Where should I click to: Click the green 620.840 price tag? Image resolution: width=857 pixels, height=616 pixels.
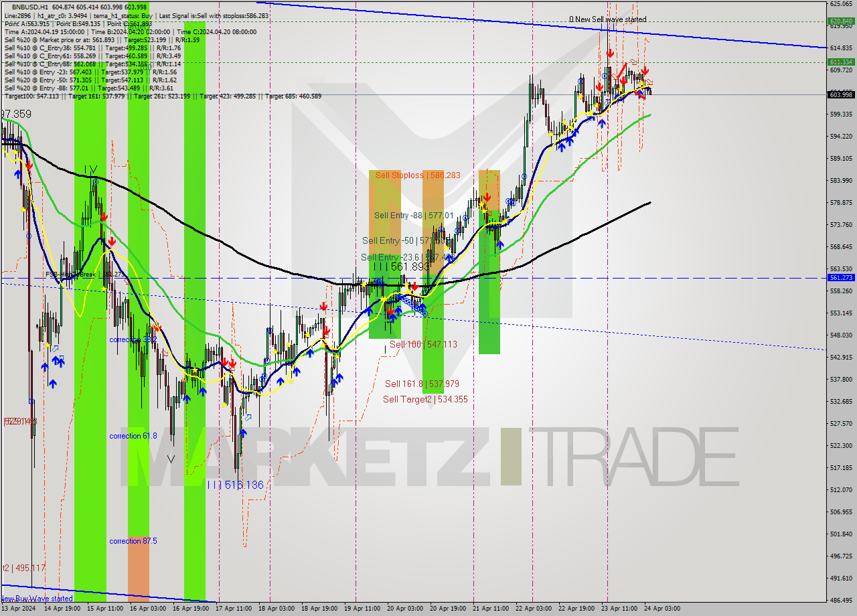(x=841, y=21)
